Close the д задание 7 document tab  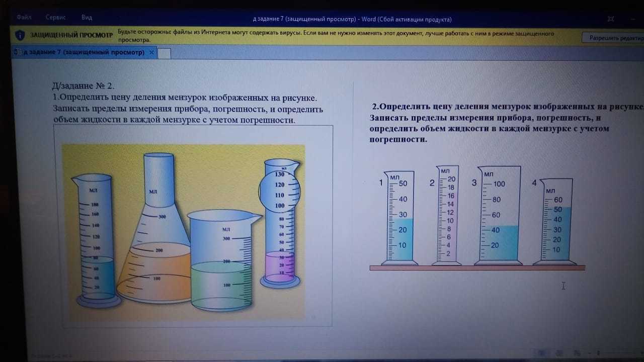tap(152, 52)
